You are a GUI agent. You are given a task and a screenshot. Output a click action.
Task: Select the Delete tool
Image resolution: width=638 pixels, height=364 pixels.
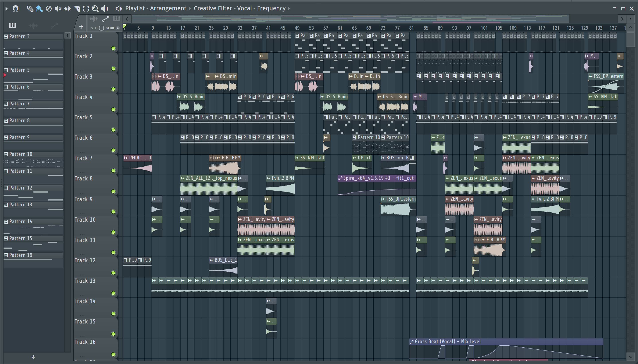[49, 9]
